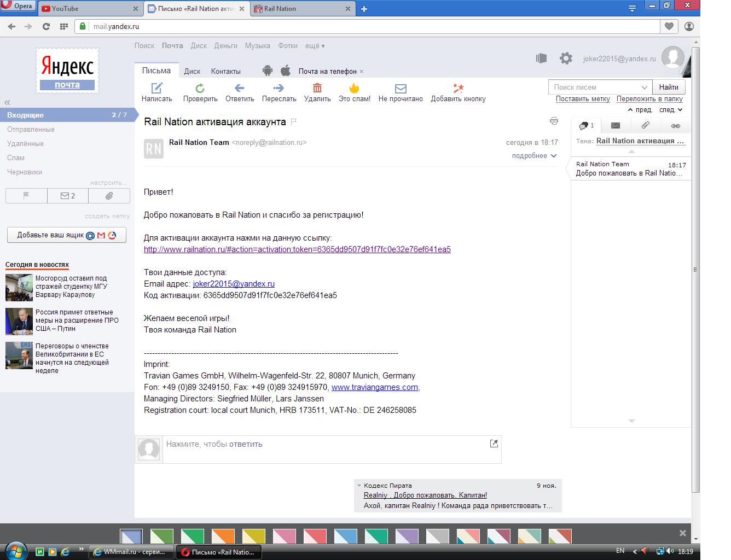Switch to the Rail Nation browser tab

click(303, 9)
